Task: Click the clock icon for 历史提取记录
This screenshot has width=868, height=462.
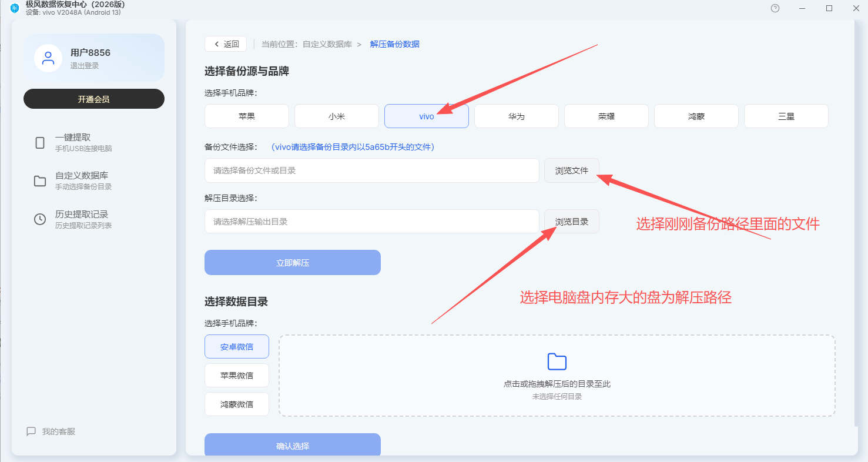Action: tap(40, 219)
